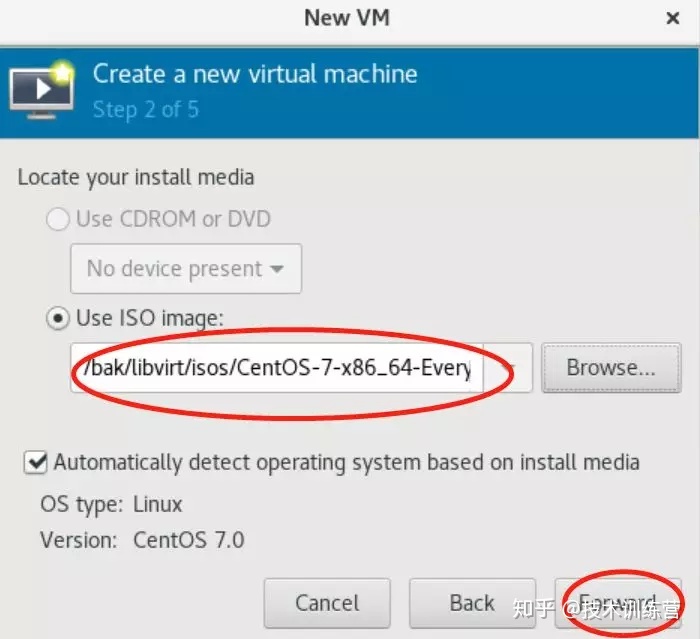Cancel the new virtual machine wizard

pos(327,603)
